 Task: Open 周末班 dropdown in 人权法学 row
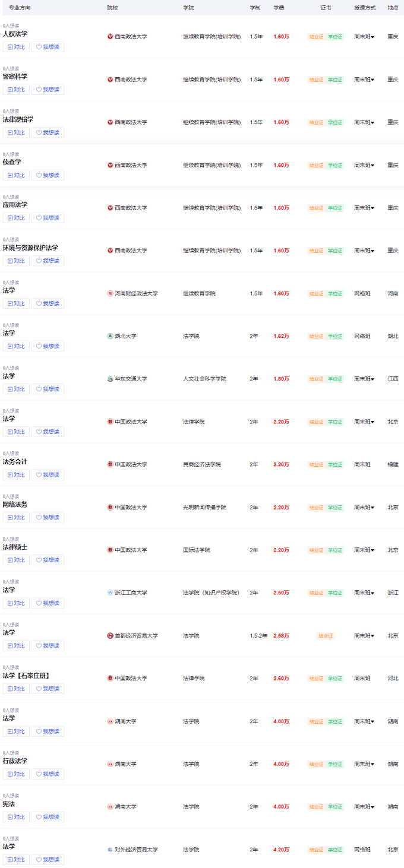point(364,37)
